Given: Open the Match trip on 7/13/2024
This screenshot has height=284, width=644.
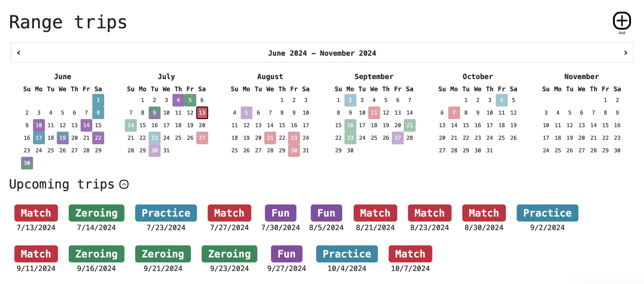Looking at the screenshot, I should pyautogui.click(x=36, y=213).
